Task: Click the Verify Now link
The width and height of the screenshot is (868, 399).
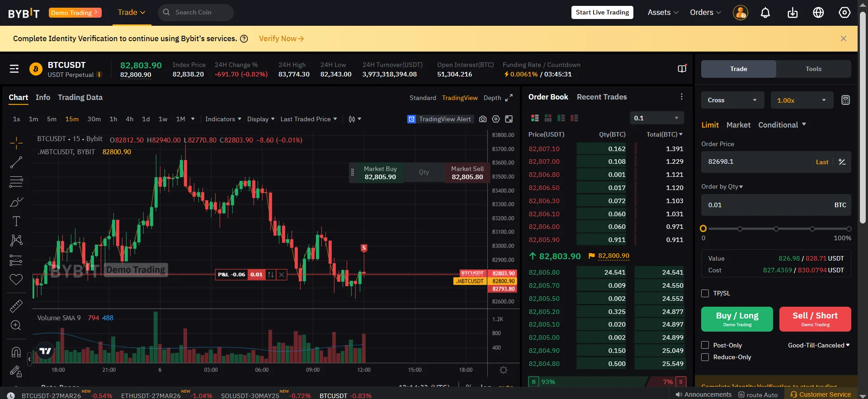Action: pyautogui.click(x=281, y=38)
